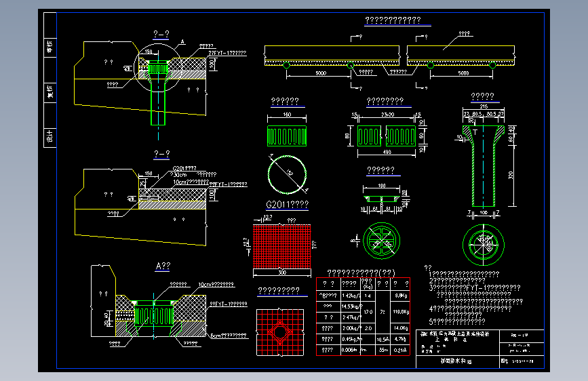
Task: Select the "?30cm" label in second section
Action: pyautogui.click(x=178, y=175)
